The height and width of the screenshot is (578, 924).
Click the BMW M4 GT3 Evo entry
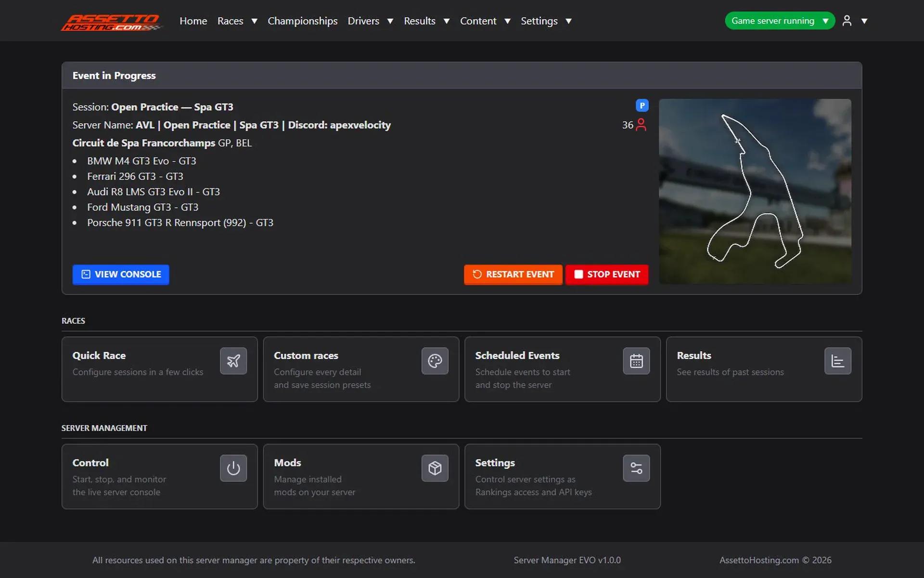141,161
